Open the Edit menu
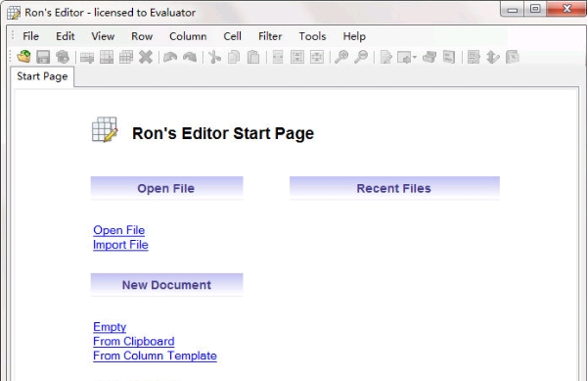This screenshot has width=588, height=381. pyautogui.click(x=66, y=36)
